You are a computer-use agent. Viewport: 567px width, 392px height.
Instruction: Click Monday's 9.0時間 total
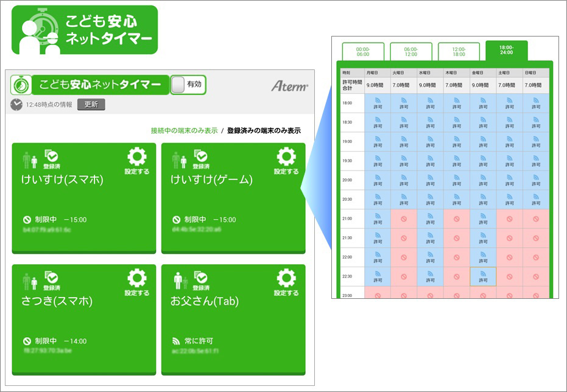(x=378, y=85)
